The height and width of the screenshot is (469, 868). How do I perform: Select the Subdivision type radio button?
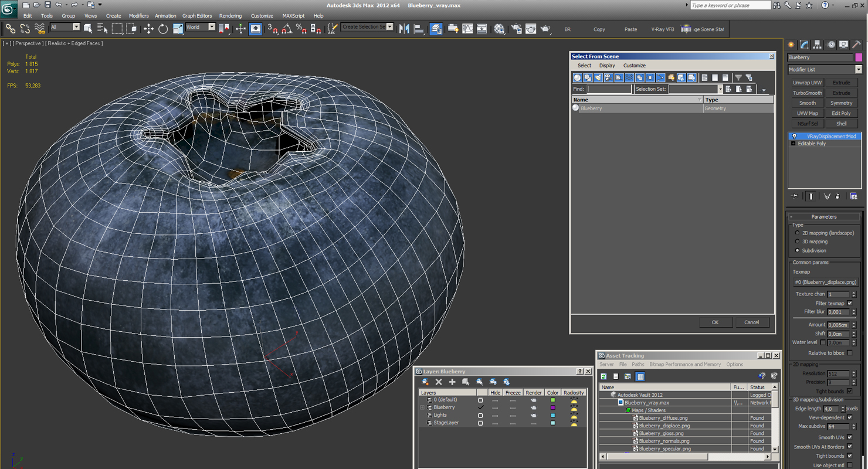pos(797,250)
